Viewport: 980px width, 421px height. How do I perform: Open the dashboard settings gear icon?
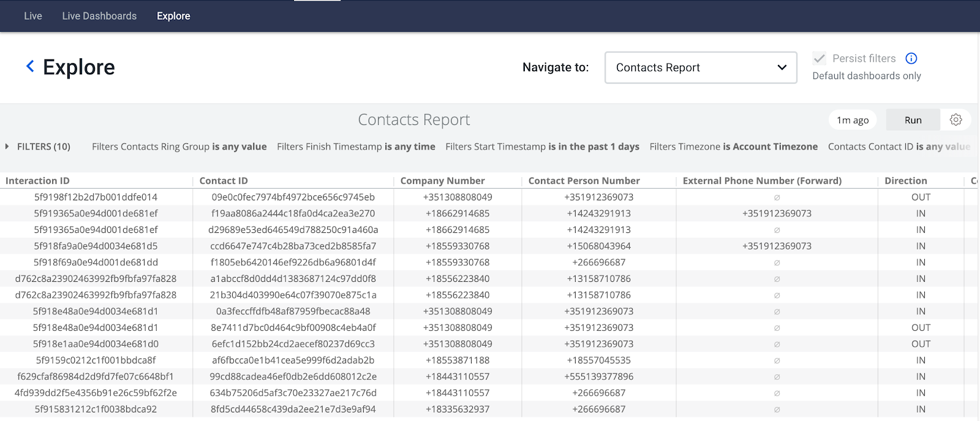[x=956, y=119]
